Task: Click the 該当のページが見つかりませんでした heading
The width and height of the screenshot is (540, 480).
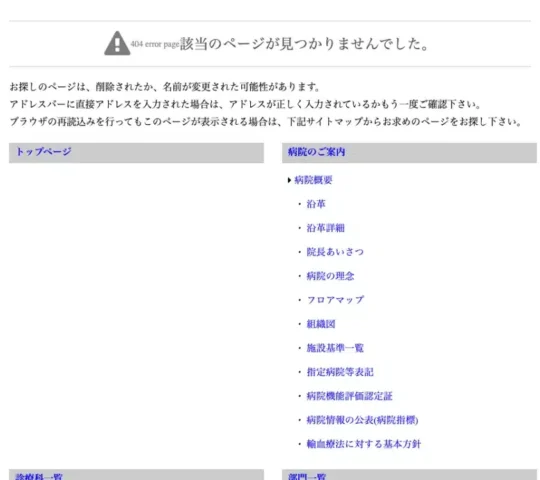Action: coord(304,44)
